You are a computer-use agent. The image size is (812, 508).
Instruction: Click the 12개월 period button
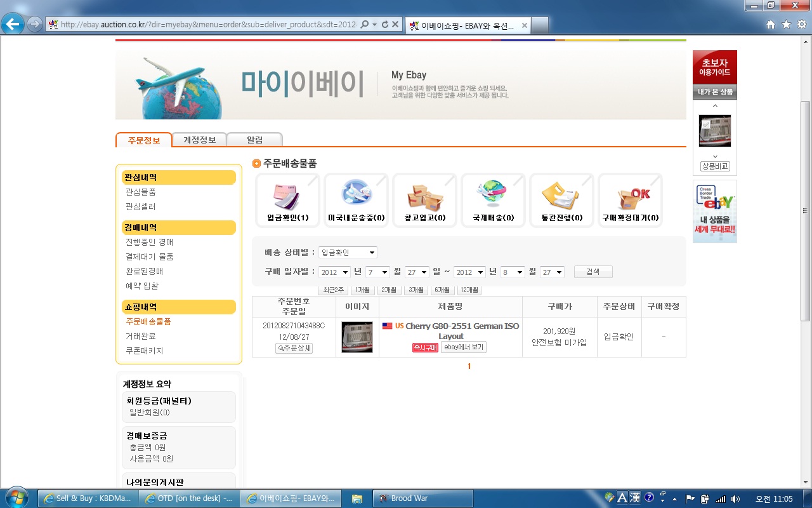pyautogui.click(x=469, y=290)
